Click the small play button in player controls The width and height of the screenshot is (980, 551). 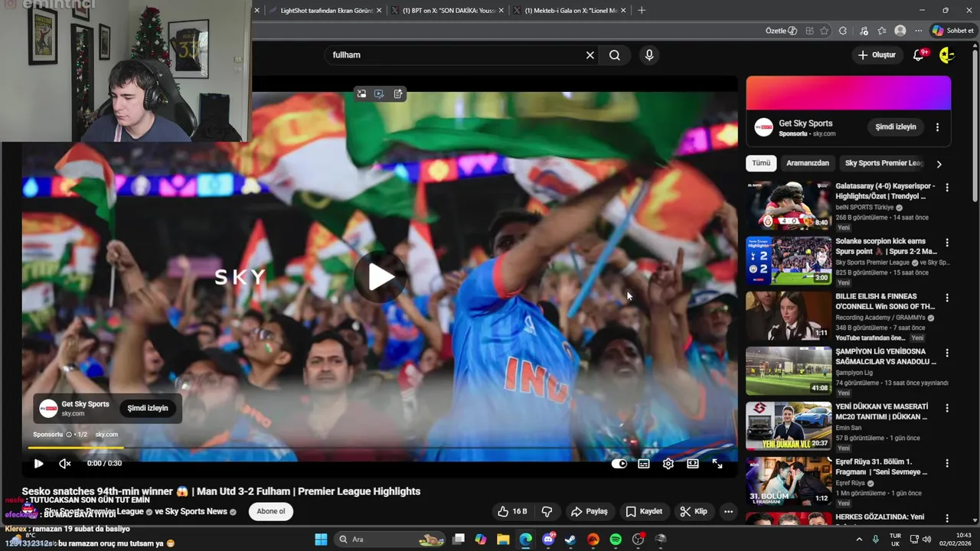point(38,463)
